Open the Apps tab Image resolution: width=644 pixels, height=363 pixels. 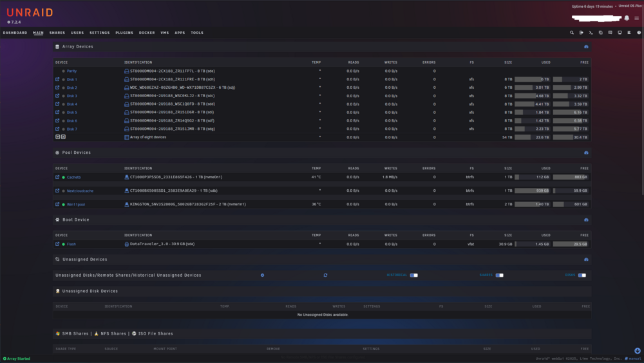(180, 33)
